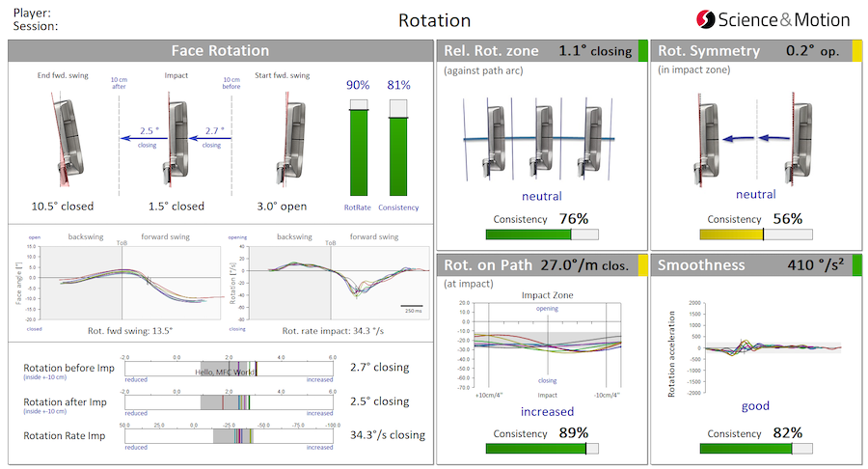This screenshot has width=868, height=469.
Task: Click the Rotation Rate Imp range bar
Action: [230, 435]
